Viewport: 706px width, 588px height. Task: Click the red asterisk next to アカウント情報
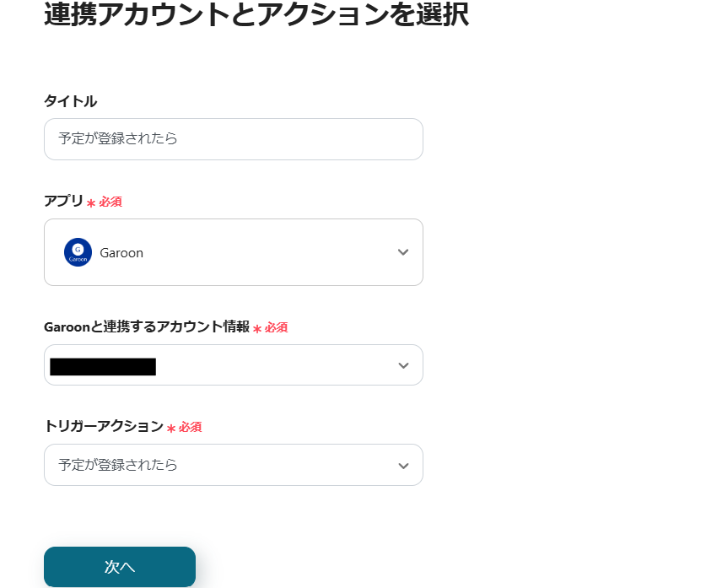257,329
